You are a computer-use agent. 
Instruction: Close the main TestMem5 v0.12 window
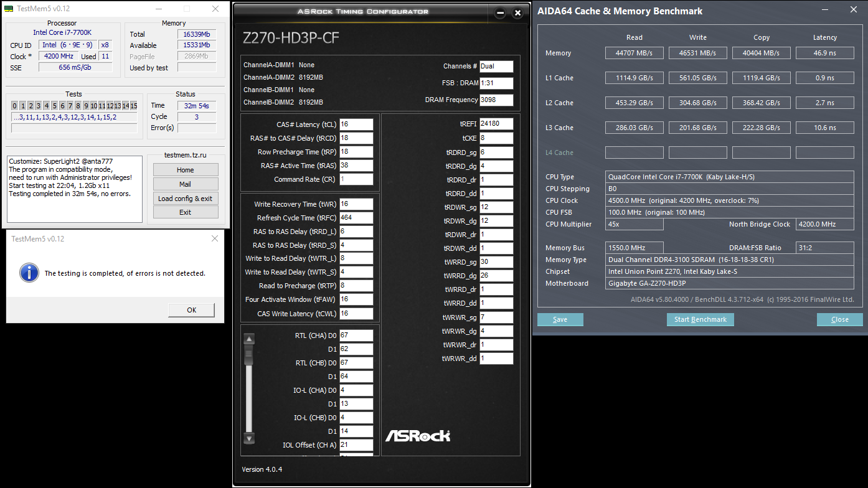(215, 9)
